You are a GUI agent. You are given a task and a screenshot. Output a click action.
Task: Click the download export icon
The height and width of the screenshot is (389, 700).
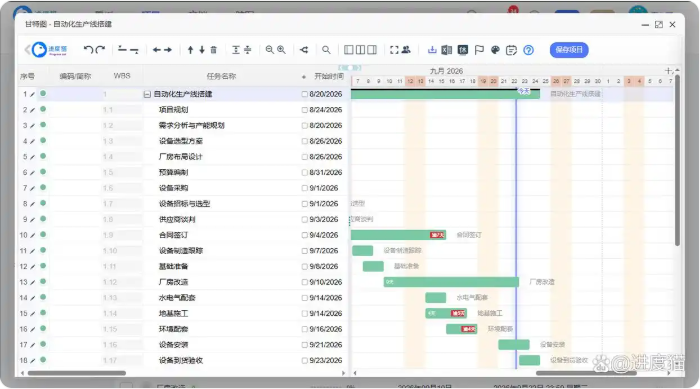pos(432,50)
